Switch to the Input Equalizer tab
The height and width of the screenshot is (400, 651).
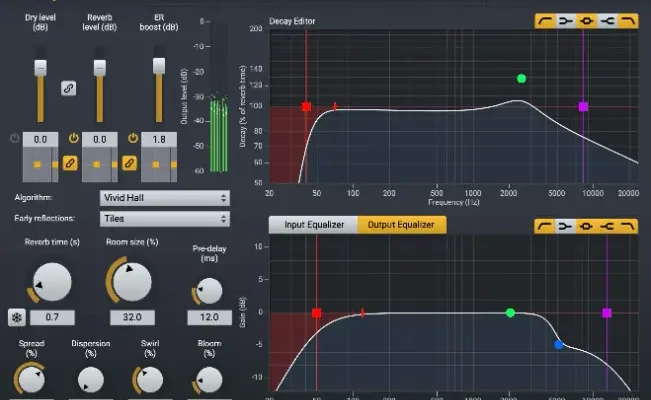pos(312,226)
